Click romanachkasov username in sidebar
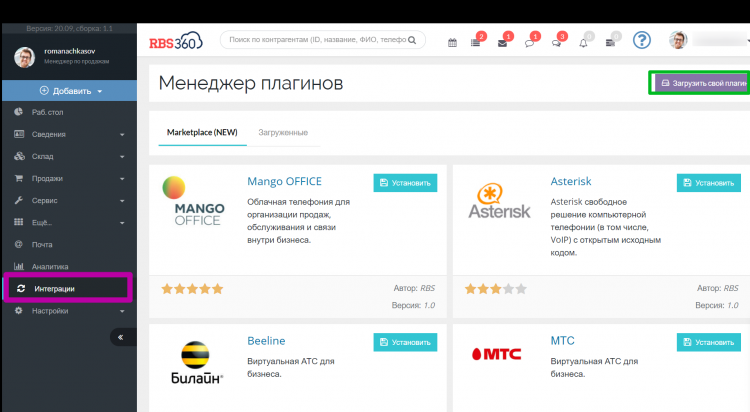The width and height of the screenshot is (750, 412). (70, 51)
